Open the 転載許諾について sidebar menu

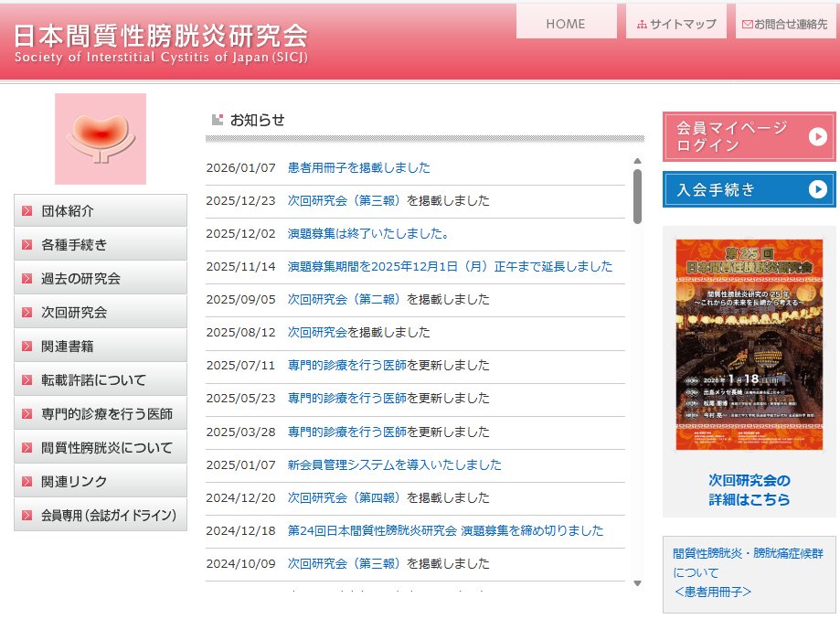point(101,379)
